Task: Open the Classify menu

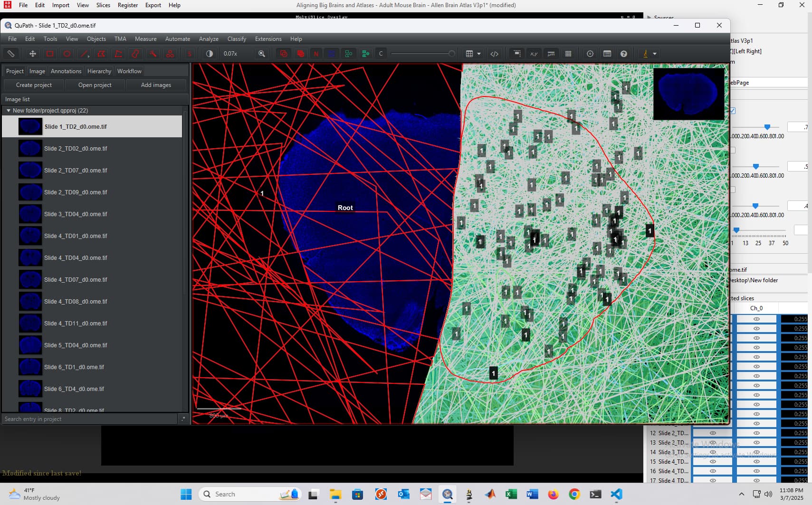Action: click(x=237, y=39)
